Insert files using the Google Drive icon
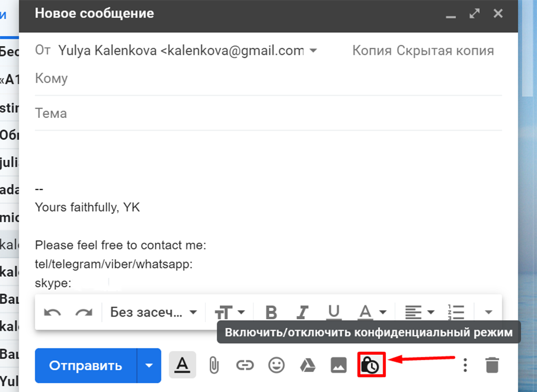The width and height of the screenshot is (537, 392). tap(307, 365)
